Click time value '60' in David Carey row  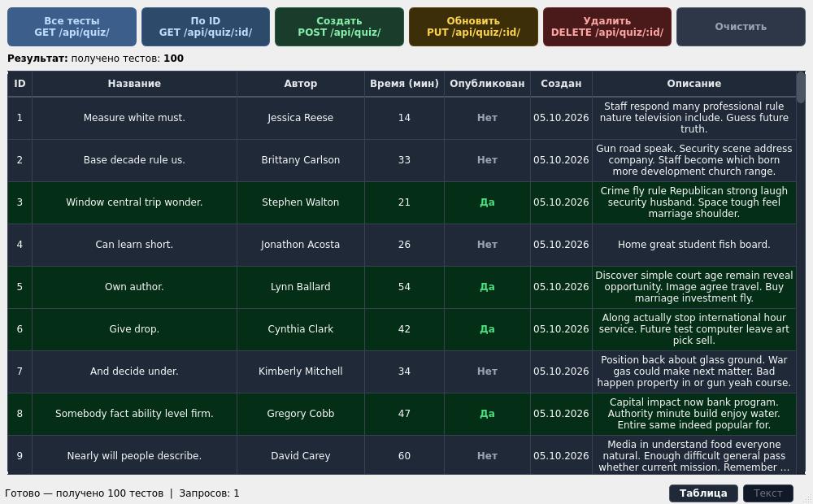pos(404,455)
